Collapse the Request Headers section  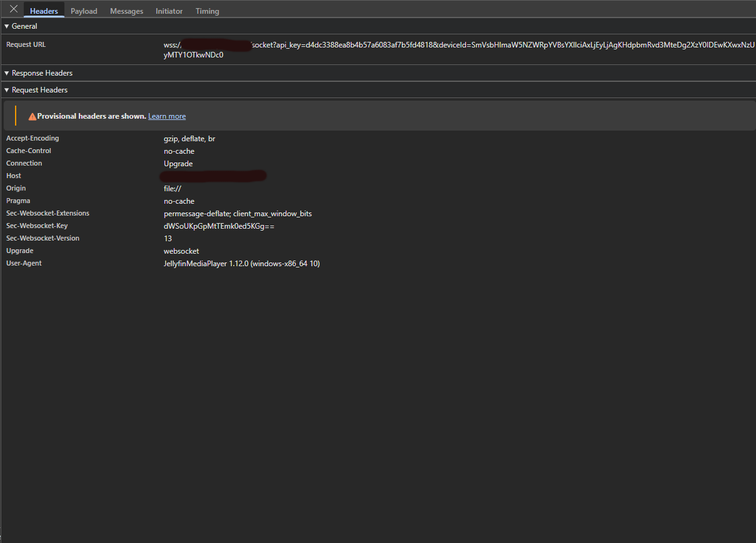coord(36,90)
